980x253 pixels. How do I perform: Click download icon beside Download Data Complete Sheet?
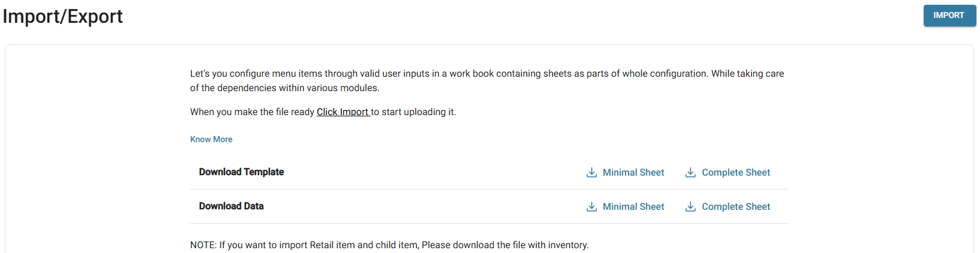690,207
